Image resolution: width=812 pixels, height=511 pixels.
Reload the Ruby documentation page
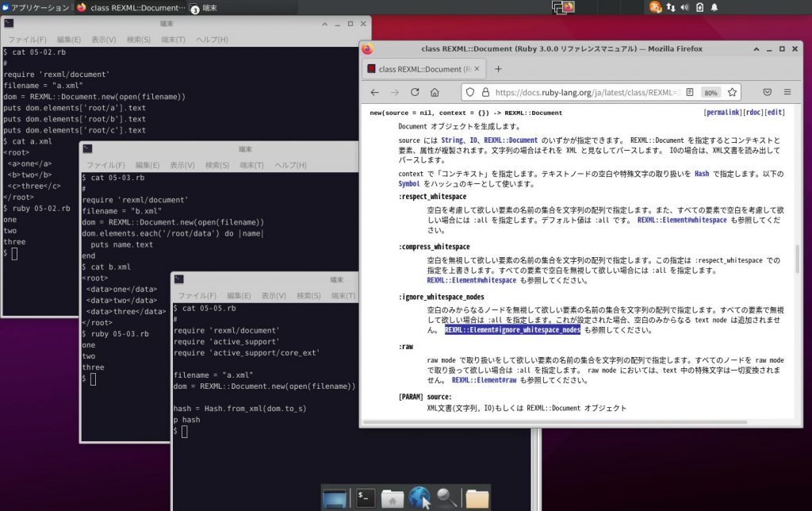415,91
